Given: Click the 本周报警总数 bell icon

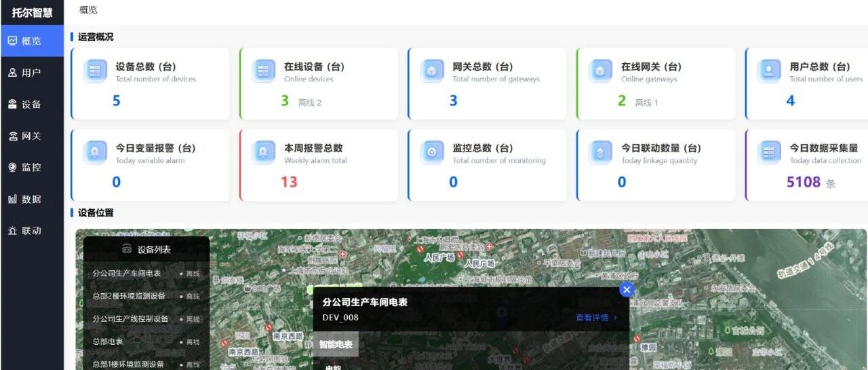Looking at the screenshot, I should 263,153.
